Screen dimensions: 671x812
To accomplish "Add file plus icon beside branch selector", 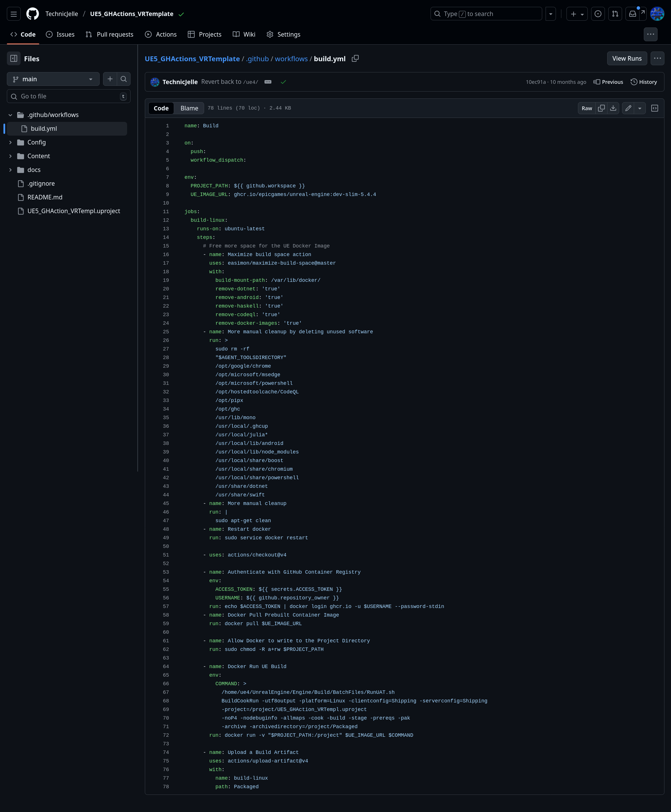I will [110, 79].
